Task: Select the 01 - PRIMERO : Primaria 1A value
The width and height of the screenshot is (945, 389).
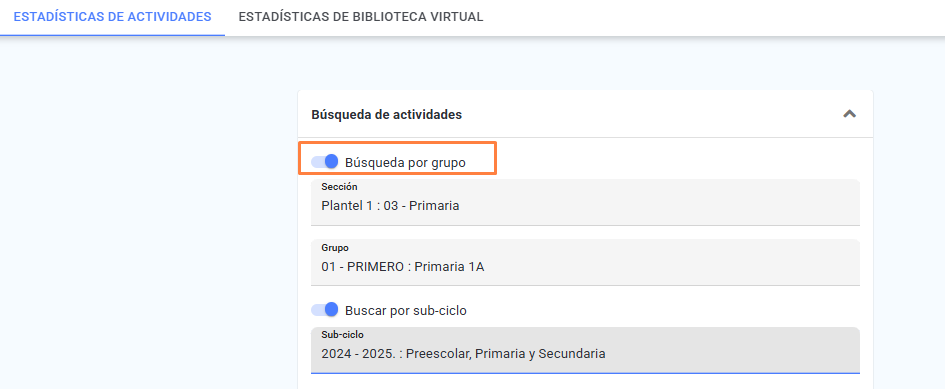Action: click(403, 267)
